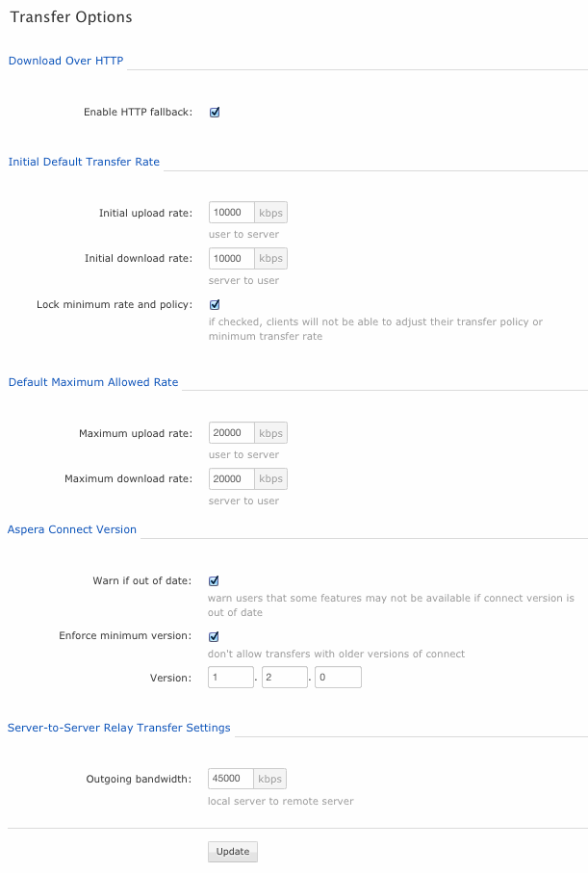
Task: Click the third version number field
Action: (338, 677)
